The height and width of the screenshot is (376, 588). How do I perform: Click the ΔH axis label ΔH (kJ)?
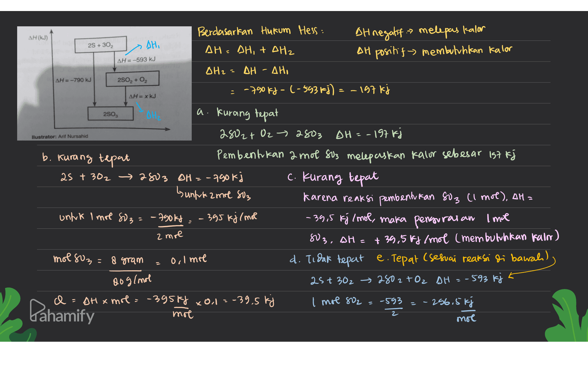[38, 38]
